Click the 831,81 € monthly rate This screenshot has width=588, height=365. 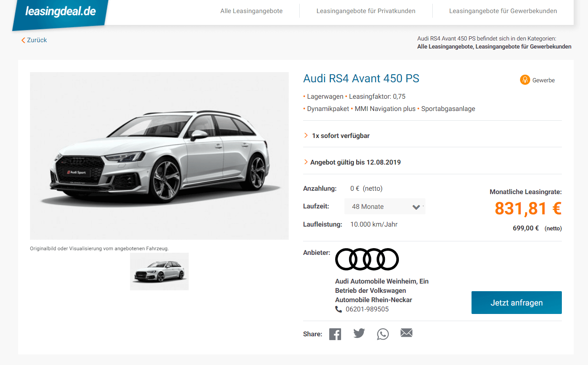coord(528,208)
